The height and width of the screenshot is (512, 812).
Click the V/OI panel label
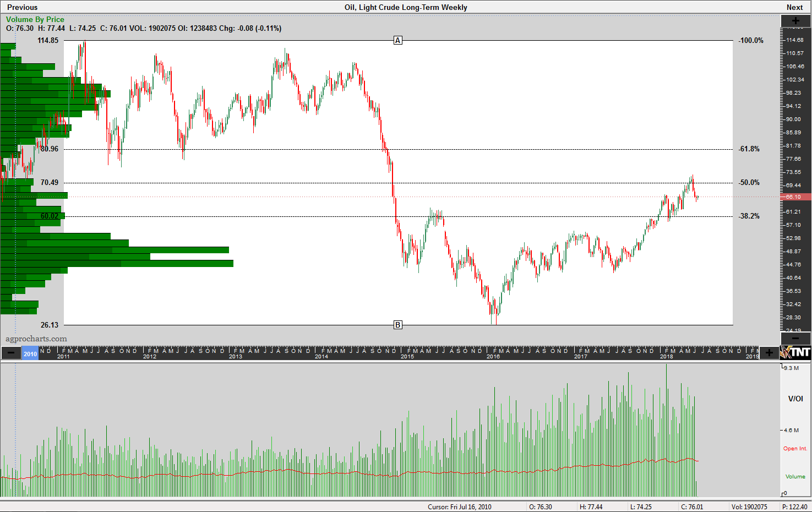[795, 399]
